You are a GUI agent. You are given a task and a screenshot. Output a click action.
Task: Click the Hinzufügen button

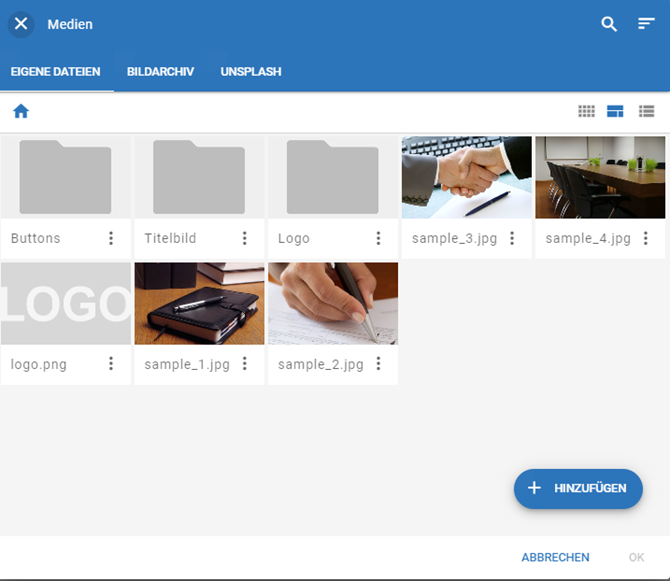click(578, 488)
